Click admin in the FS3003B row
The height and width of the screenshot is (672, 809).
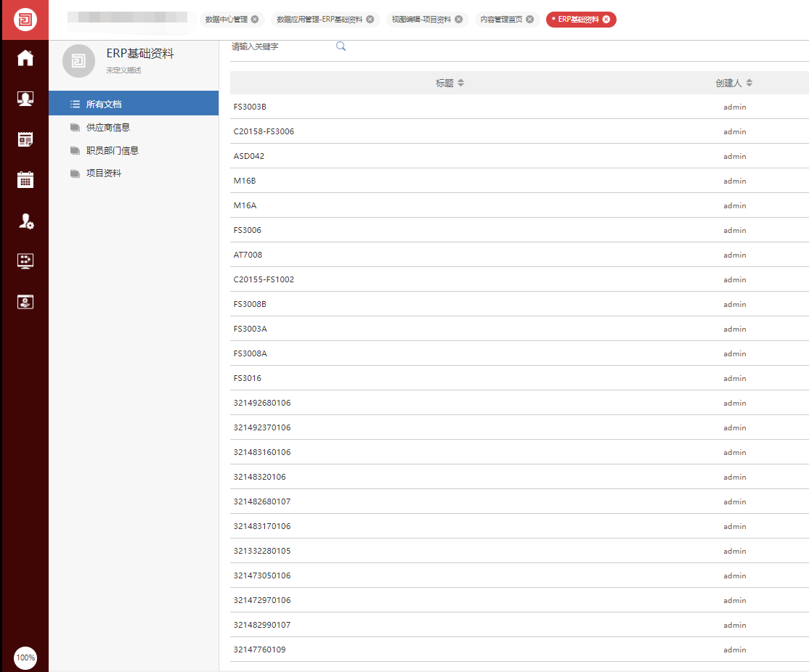pyautogui.click(x=735, y=107)
